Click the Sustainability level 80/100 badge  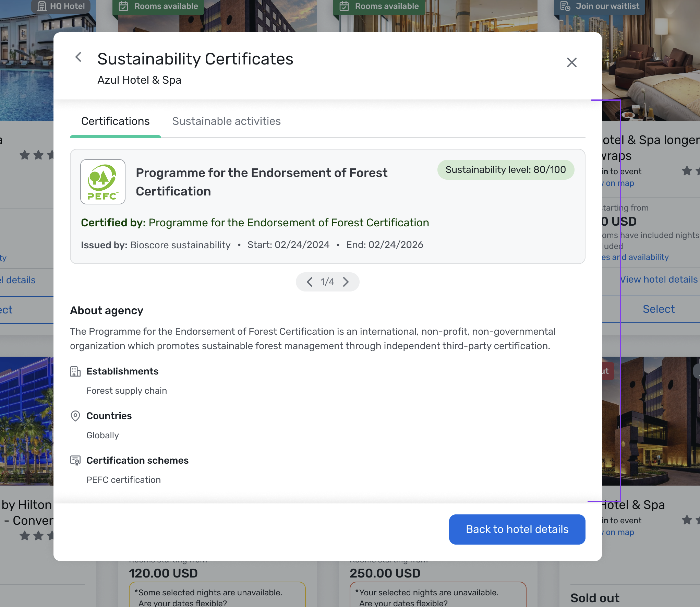coord(506,170)
